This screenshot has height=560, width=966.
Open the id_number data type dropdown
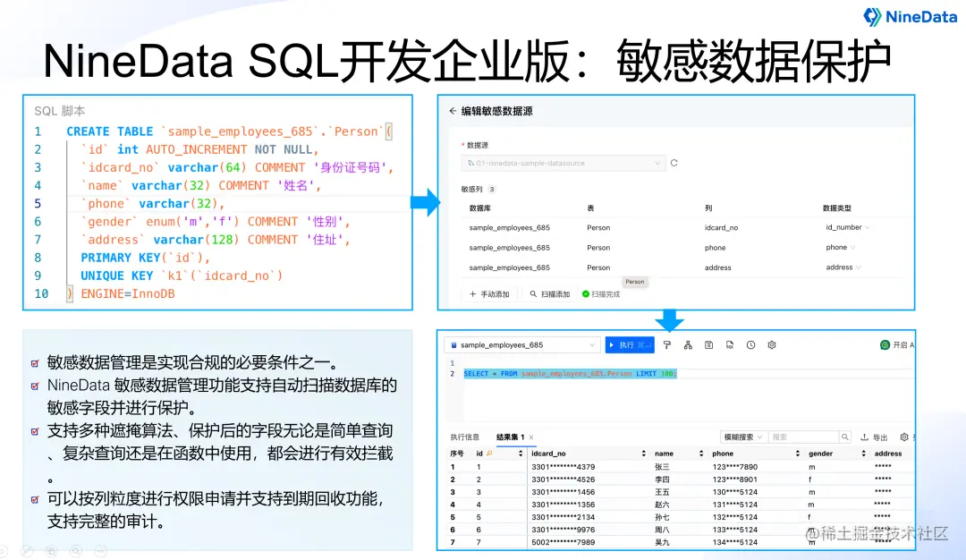click(x=848, y=227)
